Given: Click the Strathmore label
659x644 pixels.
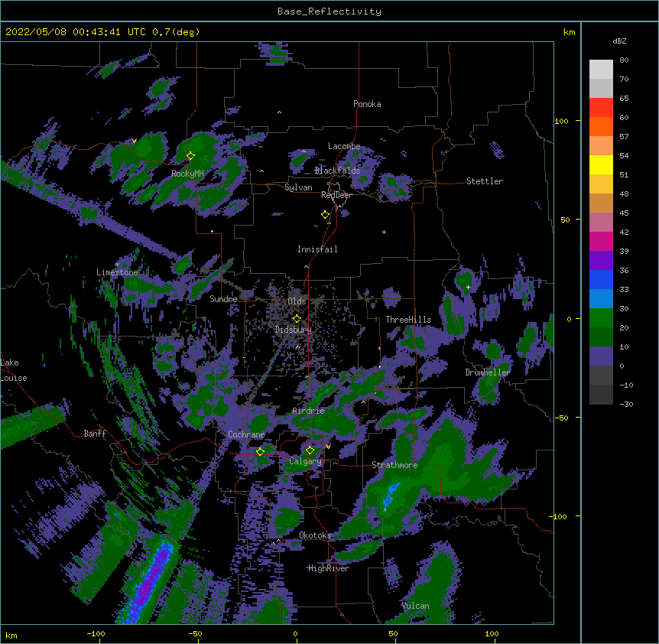Looking at the screenshot, I should 394,465.
